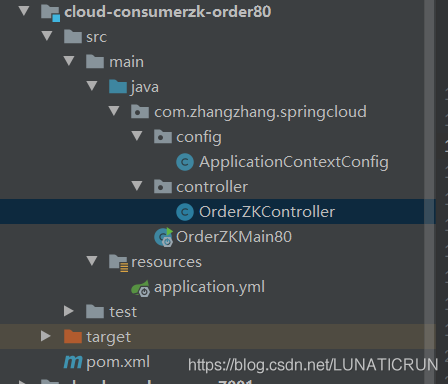Click the ApplicationContextConfig class icon
The image size is (448, 384).
pos(185,162)
